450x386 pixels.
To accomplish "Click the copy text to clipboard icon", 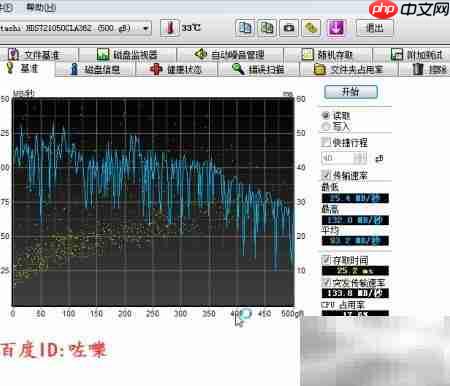I will click(x=245, y=28).
